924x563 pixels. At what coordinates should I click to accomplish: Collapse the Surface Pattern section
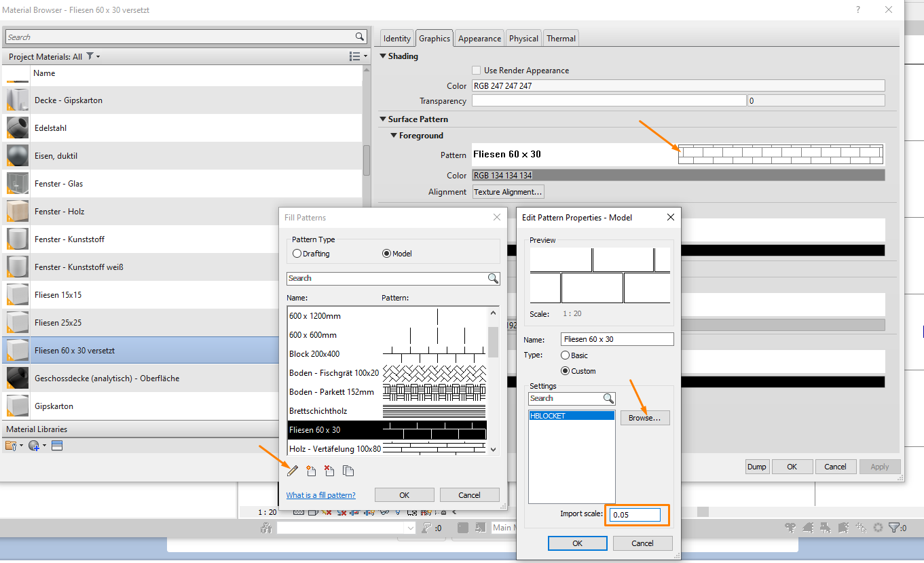[x=383, y=119]
